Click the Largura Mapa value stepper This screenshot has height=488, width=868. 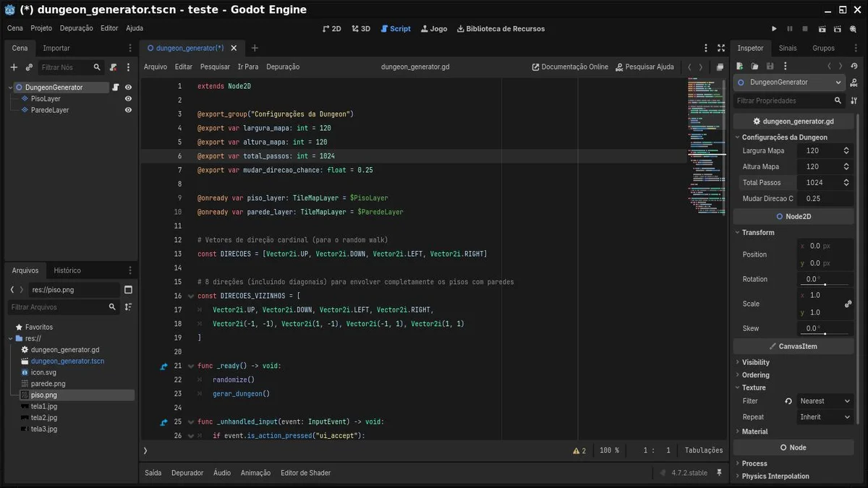[x=846, y=151]
